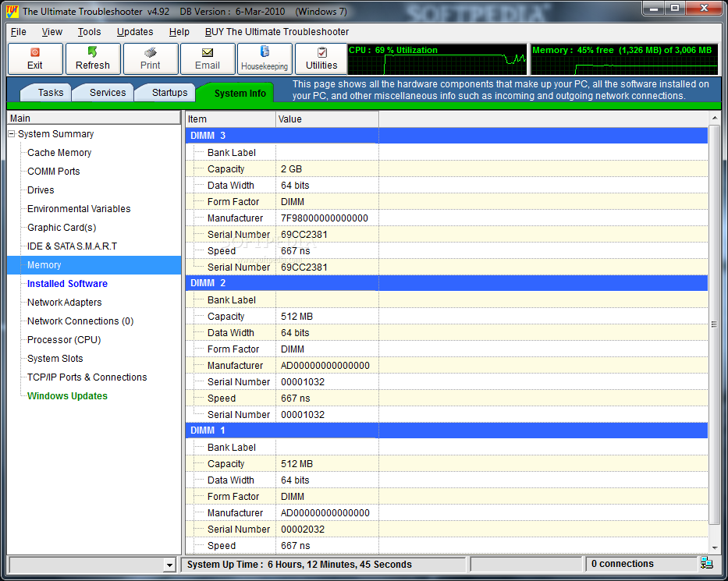Click the vertical scrollbar thumb
The width and height of the screenshot is (728, 581).
pos(714,324)
